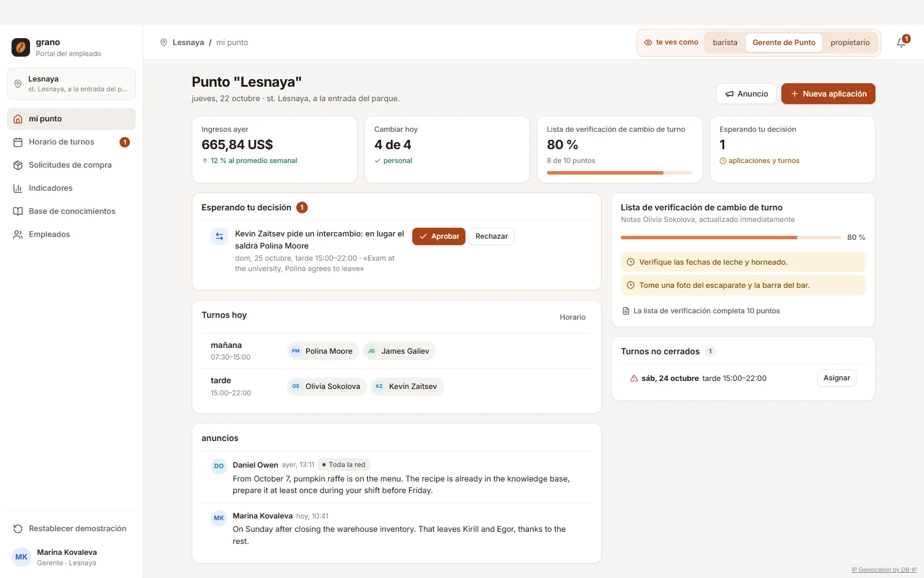924x578 pixels.
Task: Open the Esperando tu decisión summary card
Action: click(x=792, y=150)
